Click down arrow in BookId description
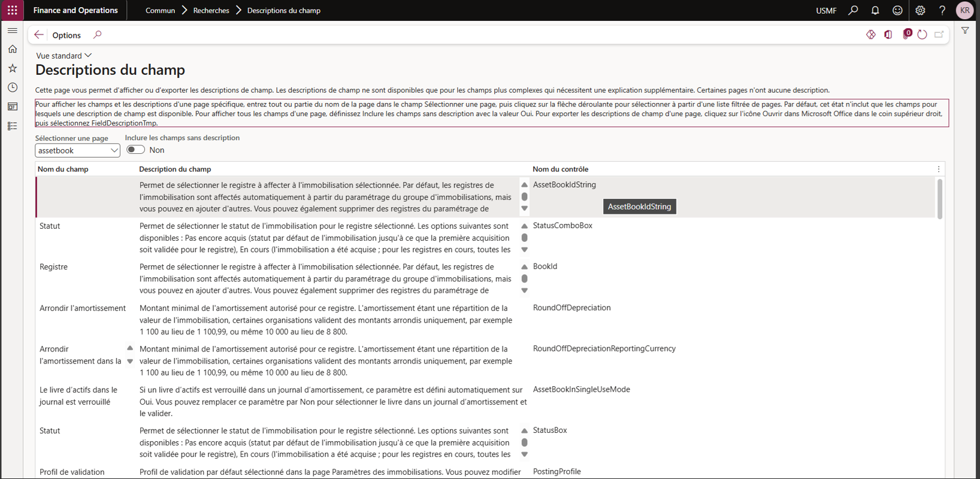Viewport: 980px width, 479px height. [x=524, y=290]
